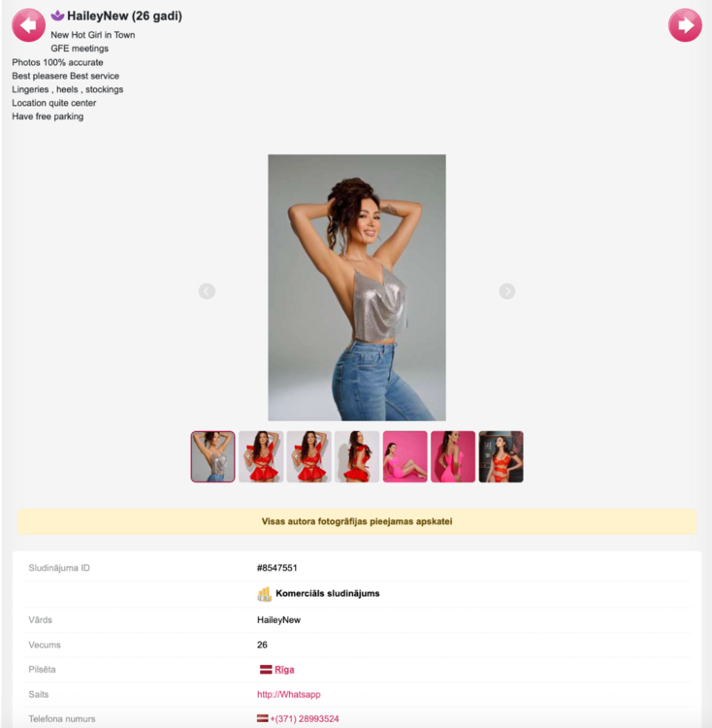
Task: Select the first thumbnail with silver top
Action: [212, 456]
